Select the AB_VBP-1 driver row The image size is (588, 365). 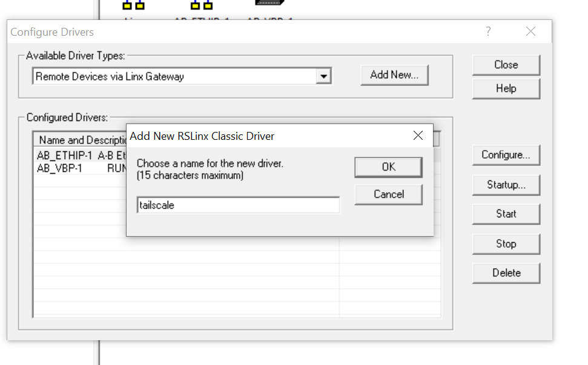pos(81,168)
